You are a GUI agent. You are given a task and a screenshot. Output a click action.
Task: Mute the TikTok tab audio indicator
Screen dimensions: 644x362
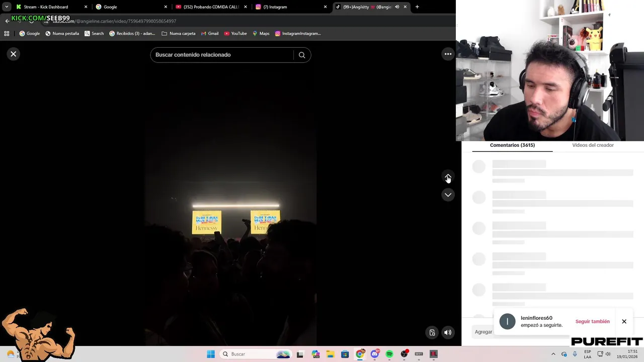pos(397,7)
